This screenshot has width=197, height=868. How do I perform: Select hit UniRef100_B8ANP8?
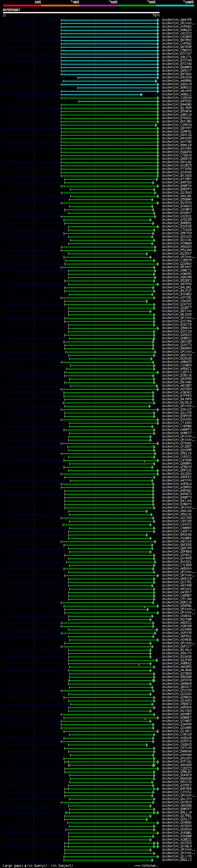pos(177,67)
